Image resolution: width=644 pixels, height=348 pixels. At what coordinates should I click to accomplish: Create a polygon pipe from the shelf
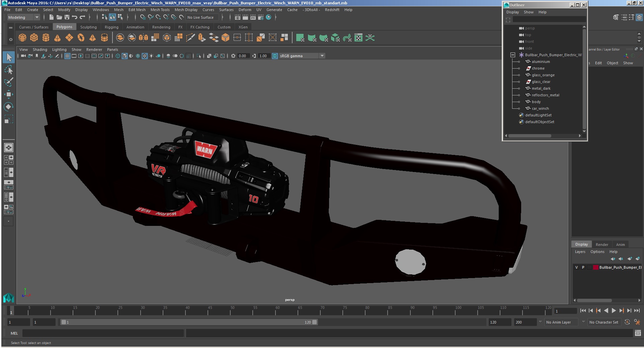click(104, 38)
